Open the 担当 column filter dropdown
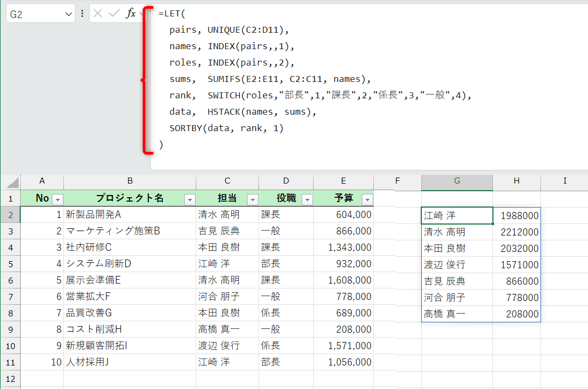 [x=252, y=199]
